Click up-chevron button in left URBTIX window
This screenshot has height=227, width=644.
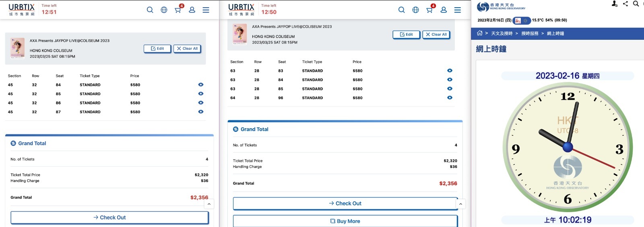(x=209, y=204)
